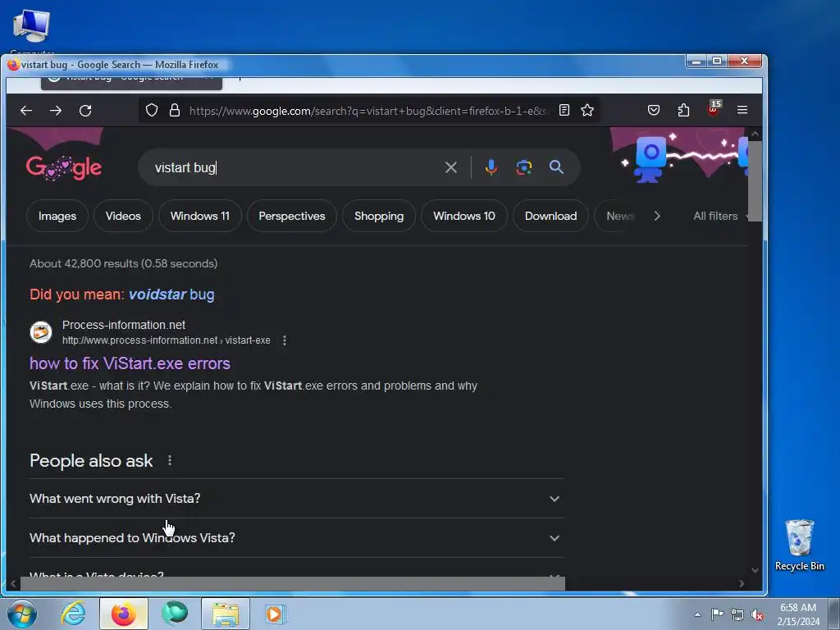This screenshot has height=630, width=840.
Task: Reload the page with the refresh icon
Action: pyautogui.click(x=85, y=111)
